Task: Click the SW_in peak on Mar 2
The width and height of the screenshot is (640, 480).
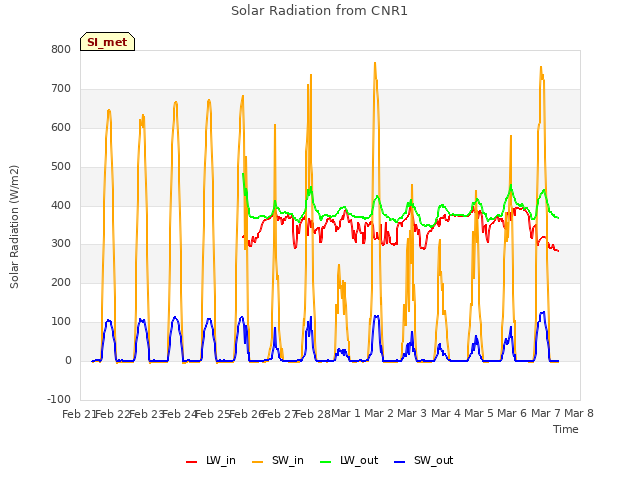Action: 375,63
